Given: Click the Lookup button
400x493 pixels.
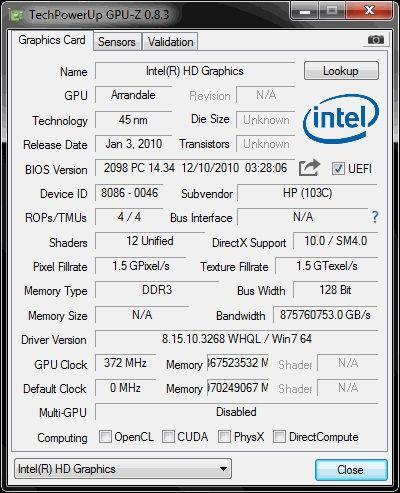Looking at the screenshot, I should tap(341, 71).
